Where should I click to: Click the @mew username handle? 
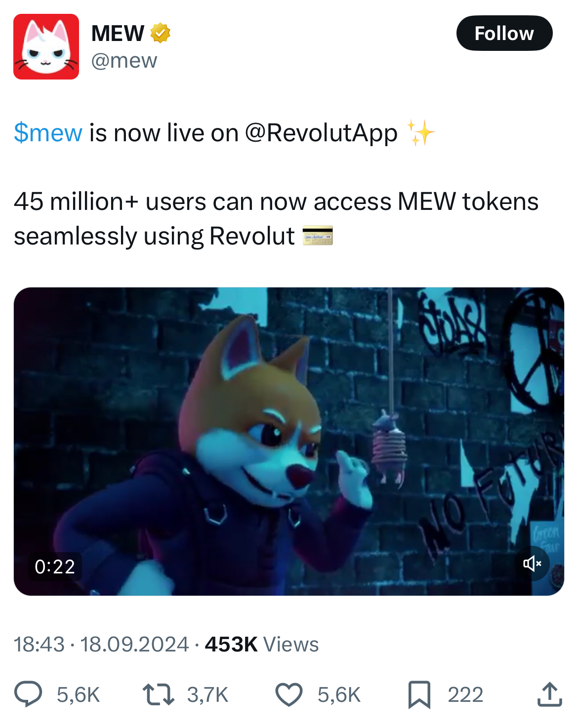click(x=124, y=60)
